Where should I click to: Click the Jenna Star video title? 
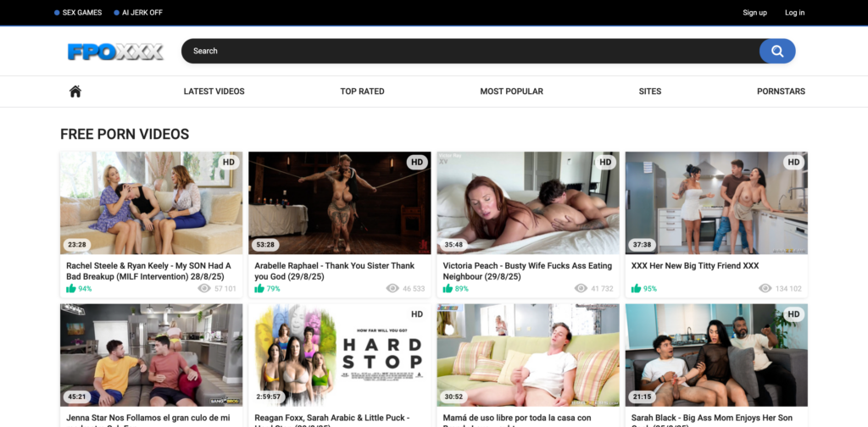click(147, 420)
